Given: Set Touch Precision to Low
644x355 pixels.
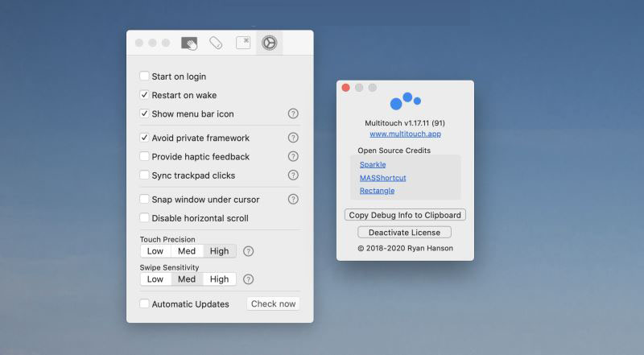Looking at the screenshot, I should coord(155,251).
